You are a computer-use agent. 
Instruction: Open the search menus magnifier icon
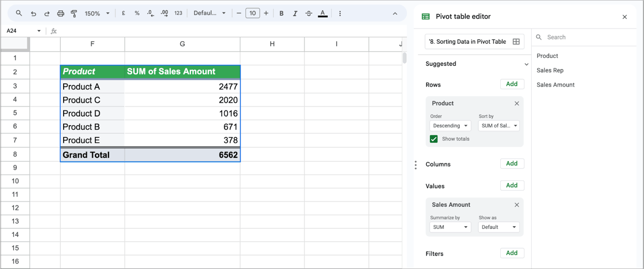point(19,13)
